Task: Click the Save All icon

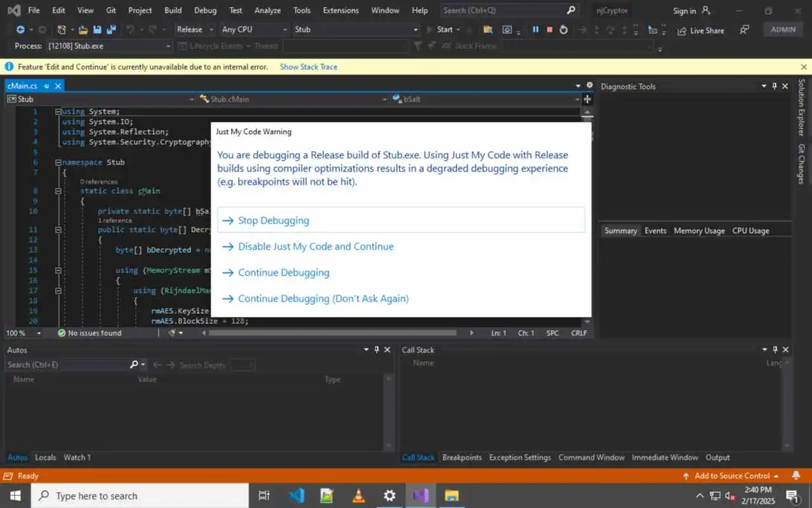Action: pyautogui.click(x=112, y=29)
